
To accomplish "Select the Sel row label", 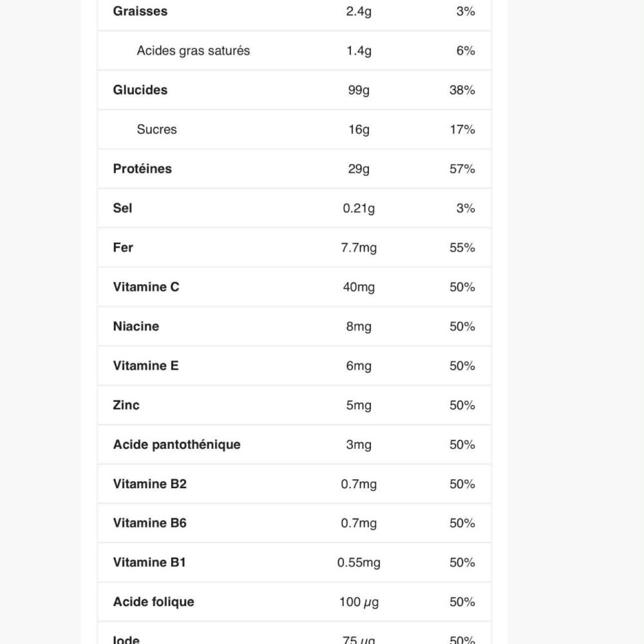I will click(x=123, y=208).
